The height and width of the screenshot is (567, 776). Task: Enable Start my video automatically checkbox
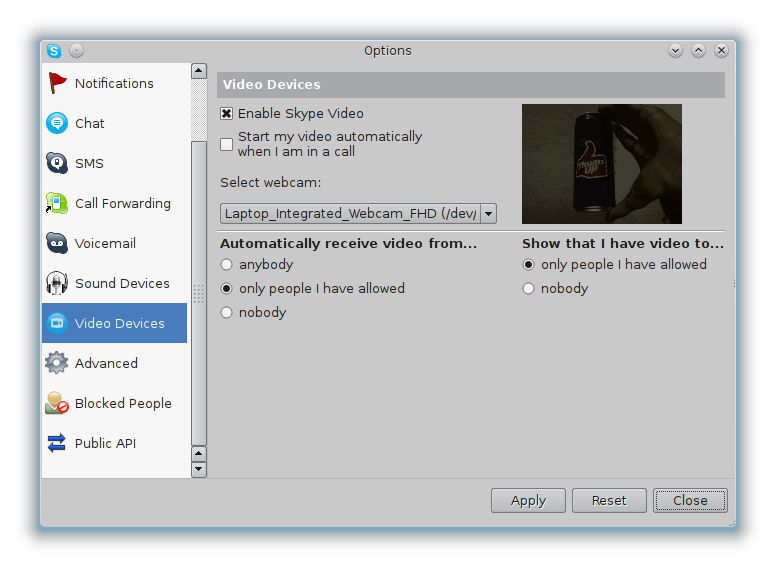tap(227, 144)
